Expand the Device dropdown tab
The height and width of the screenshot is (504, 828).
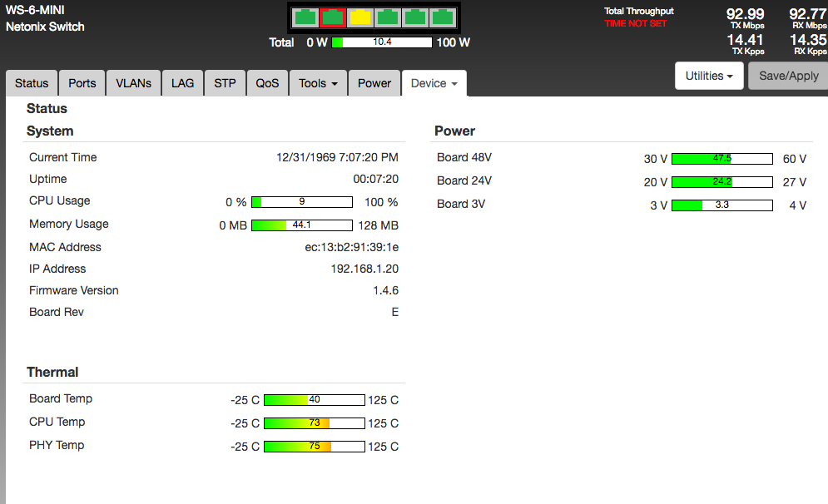point(434,83)
